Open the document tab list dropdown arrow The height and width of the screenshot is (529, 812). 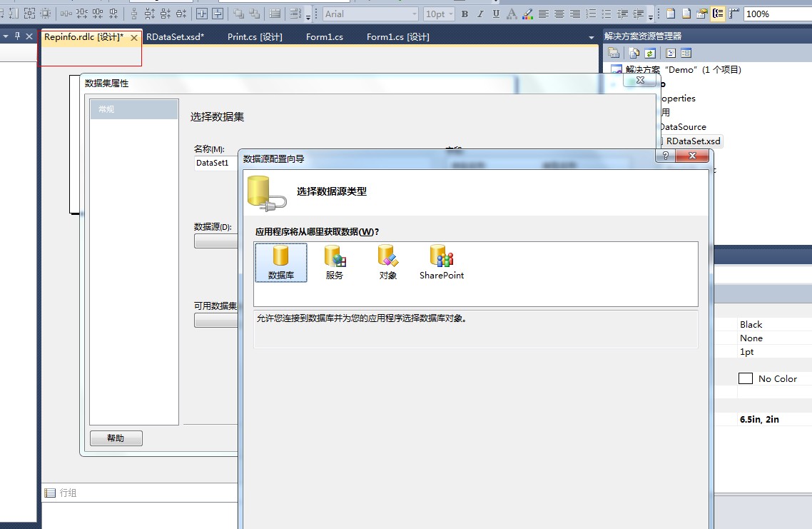pos(592,37)
